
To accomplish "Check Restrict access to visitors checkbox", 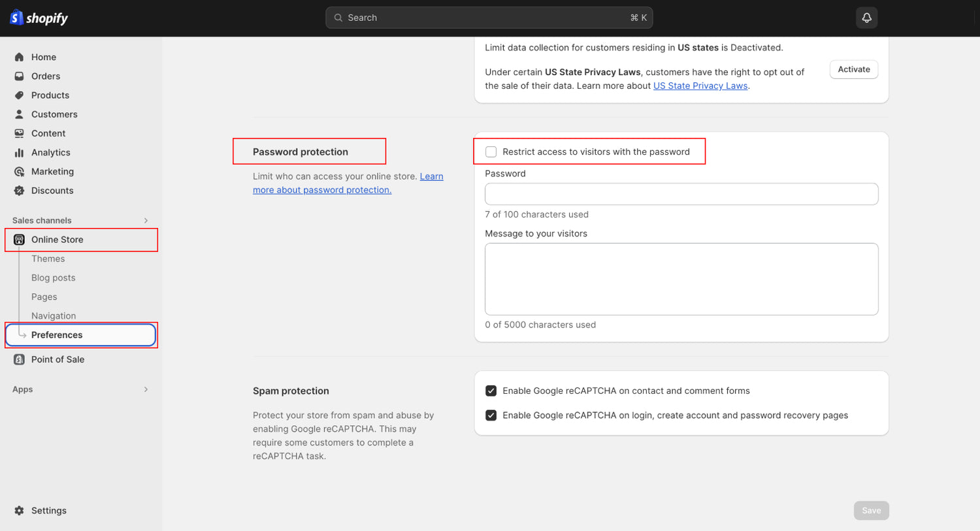I will [491, 152].
